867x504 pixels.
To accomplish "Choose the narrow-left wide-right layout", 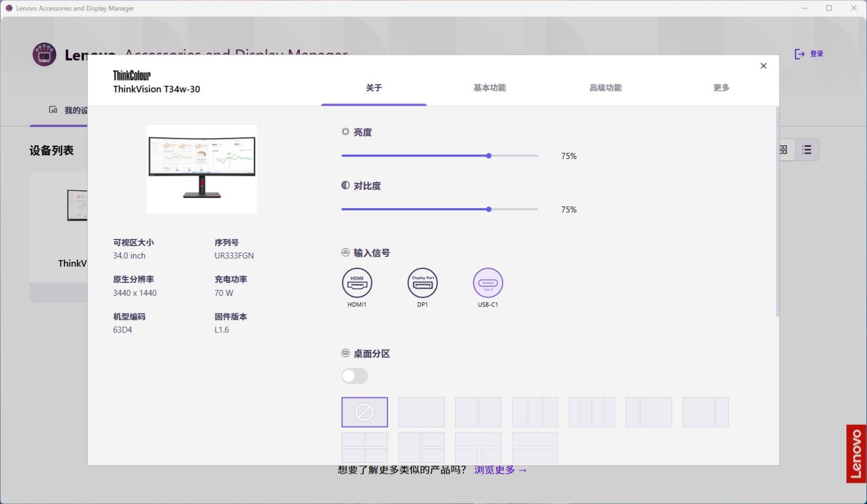I will tap(649, 412).
